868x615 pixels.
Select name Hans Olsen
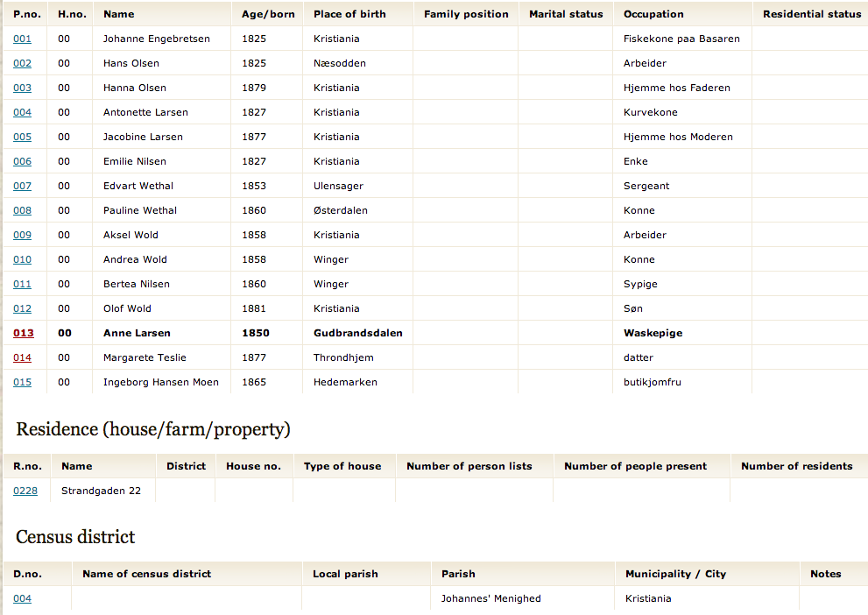click(131, 63)
